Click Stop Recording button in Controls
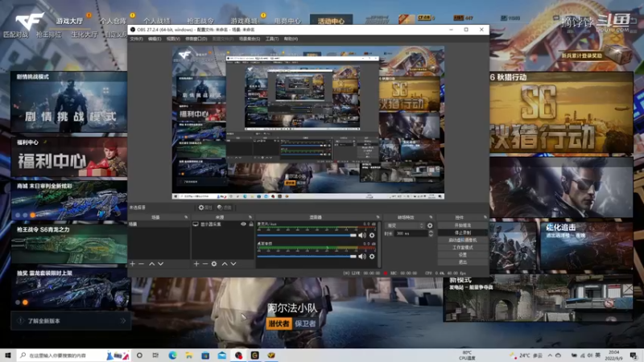Image resolution: width=644 pixels, height=362 pixels. point(462,232)
